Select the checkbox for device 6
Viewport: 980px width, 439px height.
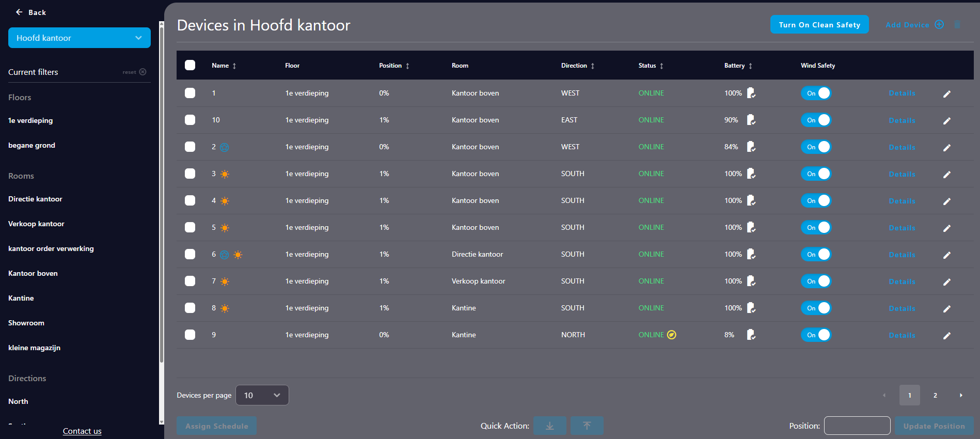[x=190, y=254]
